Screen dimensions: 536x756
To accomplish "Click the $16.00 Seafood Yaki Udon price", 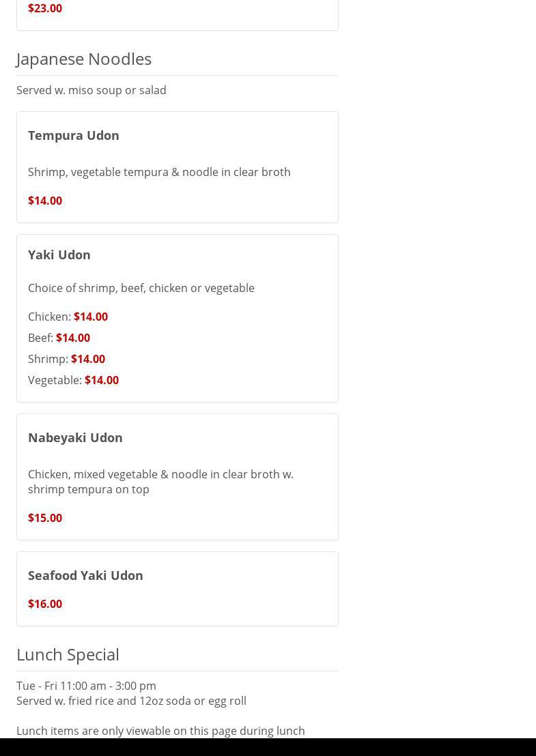I will pyautogui.click(x=45, y=604).
